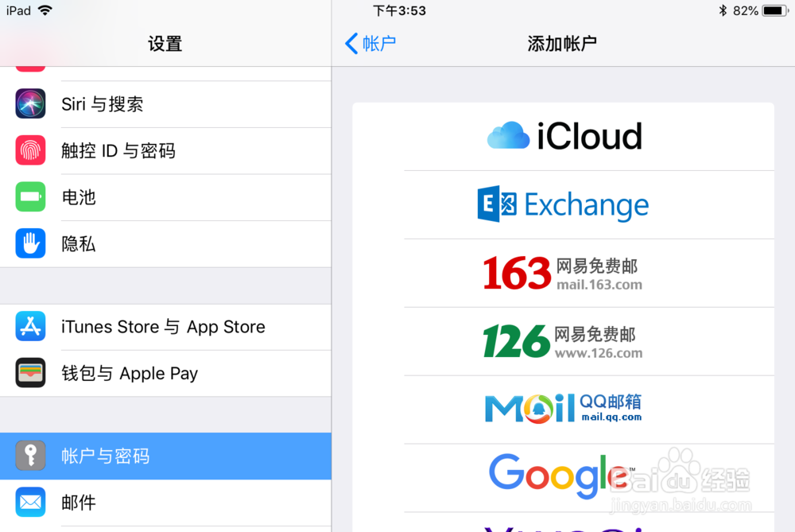Image resolution: width=795 pixels, height=532 pixels.
Task: Go back using the 帐户 chevron
Action: pos(370,44)
